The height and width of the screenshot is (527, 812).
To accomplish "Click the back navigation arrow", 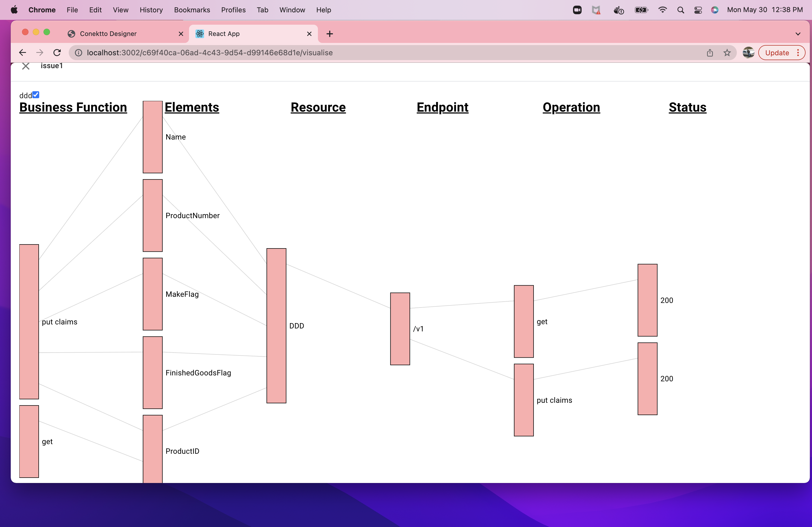I will click(23, 53).
